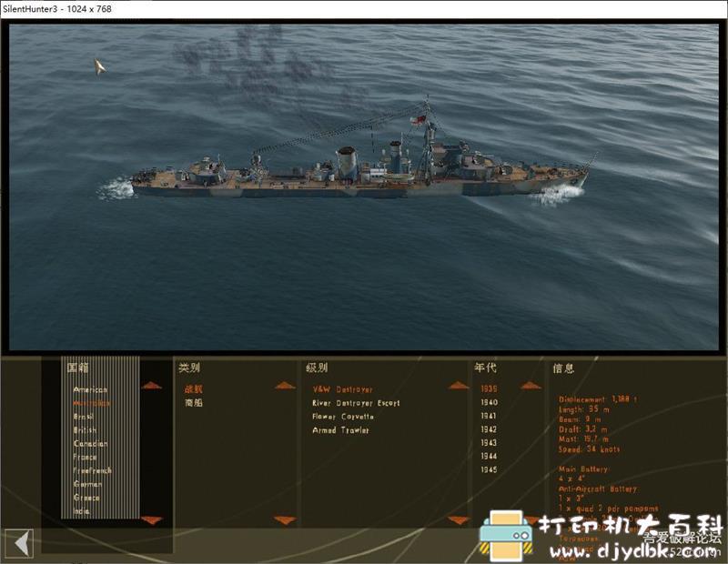Select Greece in nationality list
The image size is (728, 564).
tap(86, 498)
